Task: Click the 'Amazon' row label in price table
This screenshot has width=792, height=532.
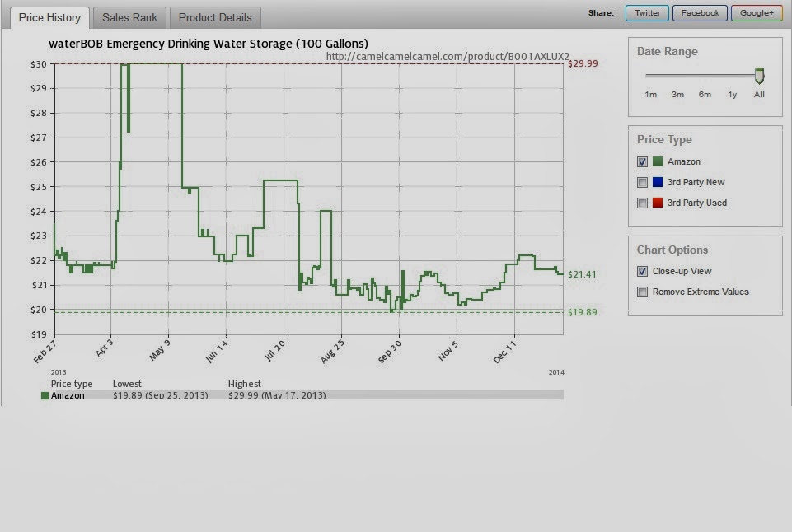Action: pos(68,395)
